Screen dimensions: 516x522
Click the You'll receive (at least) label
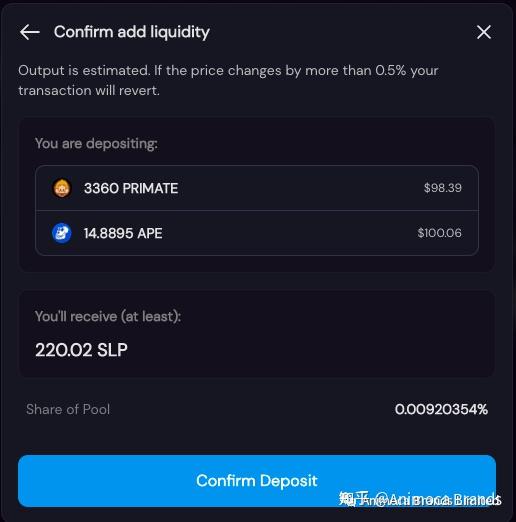click(x=108, y=316)
